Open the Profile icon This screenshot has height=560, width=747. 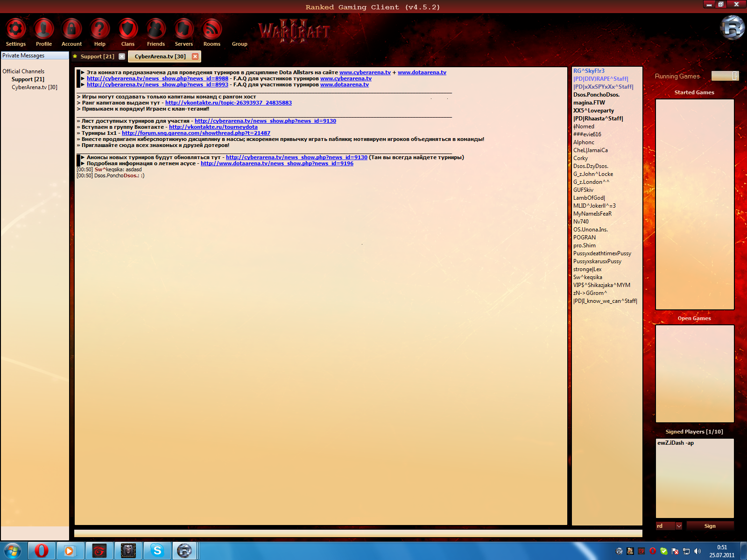[x=44, y=29]
